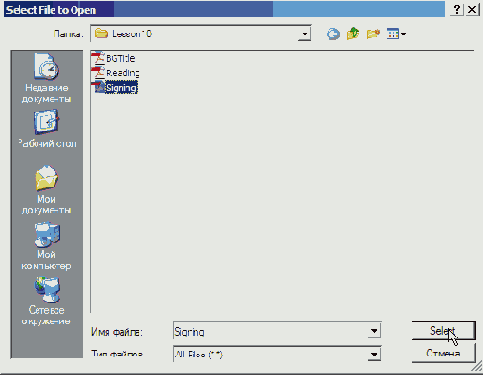The height and width of the screenshot is (375, 483).
Task: Select the Signing file
Action: 115,88
